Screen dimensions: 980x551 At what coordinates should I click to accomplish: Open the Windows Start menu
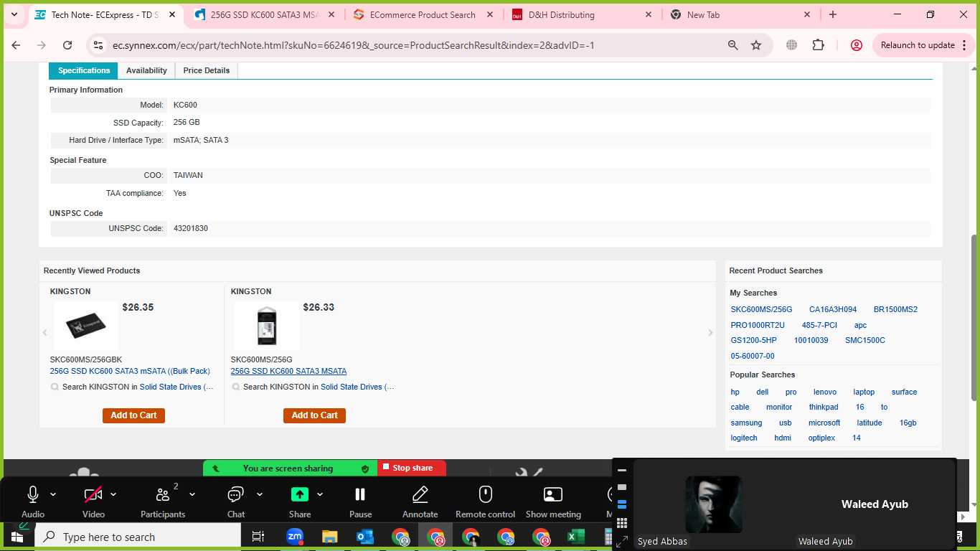tap(17, 537)
